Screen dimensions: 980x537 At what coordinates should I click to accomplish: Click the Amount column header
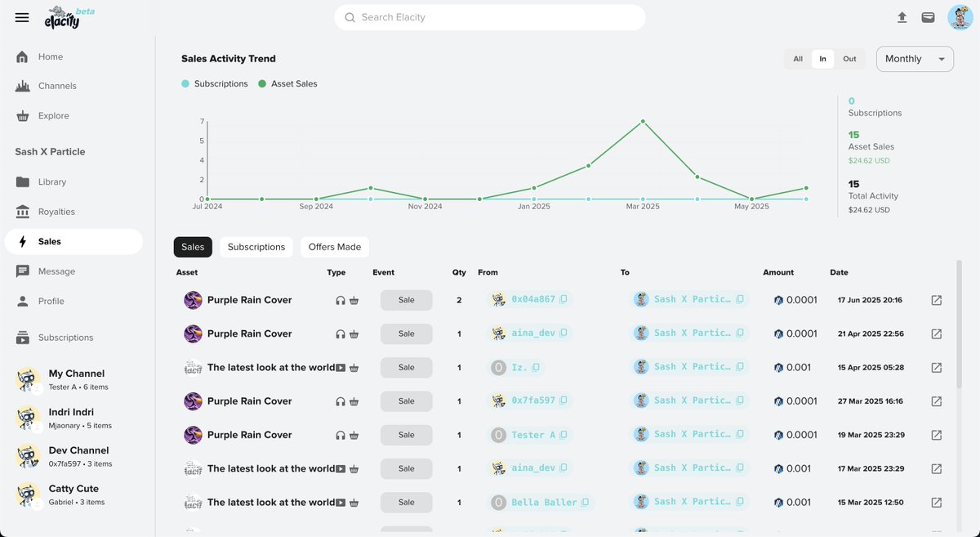point(778,272)
